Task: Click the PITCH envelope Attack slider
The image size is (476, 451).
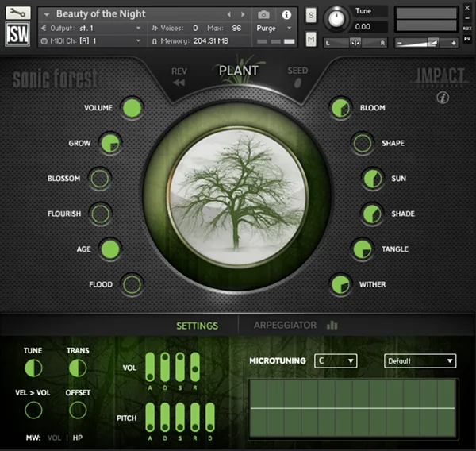Action: pyautogui.click(x=150, y=418)
